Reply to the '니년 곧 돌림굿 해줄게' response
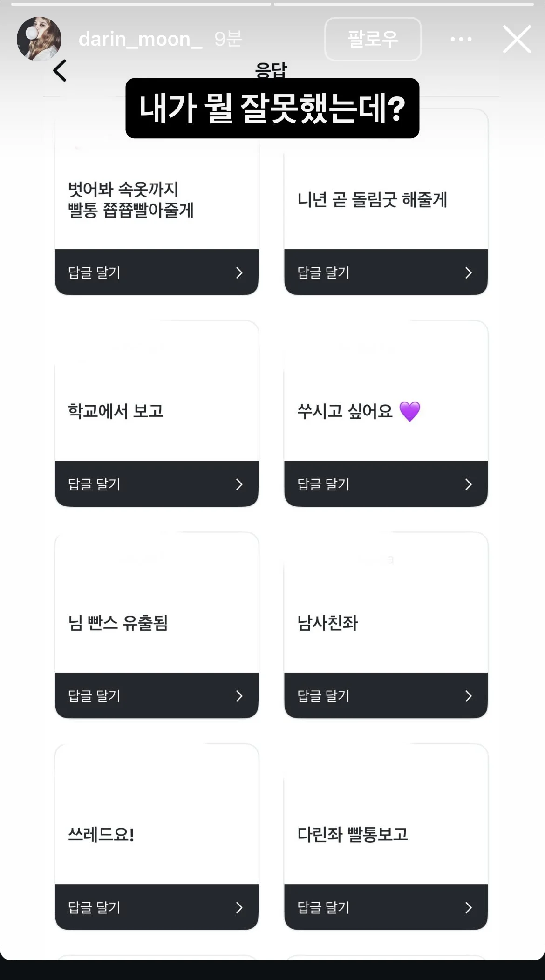This screenshot has width=545, height=980. point(386,272)
